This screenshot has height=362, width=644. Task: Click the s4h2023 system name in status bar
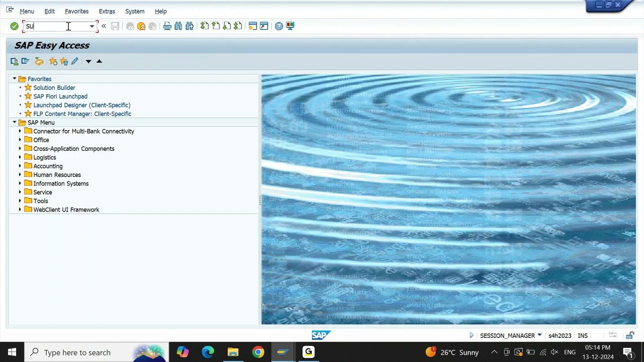click(x=560, y=335)
